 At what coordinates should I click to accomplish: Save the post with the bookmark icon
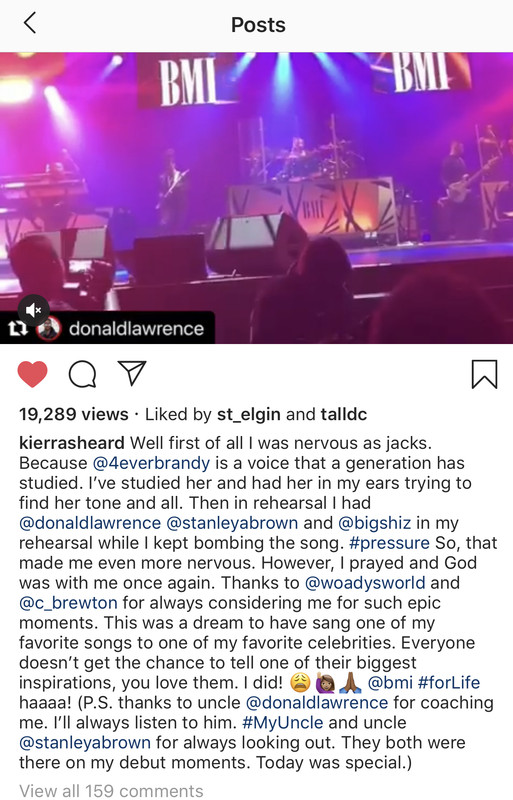click(x=484, y=374)
